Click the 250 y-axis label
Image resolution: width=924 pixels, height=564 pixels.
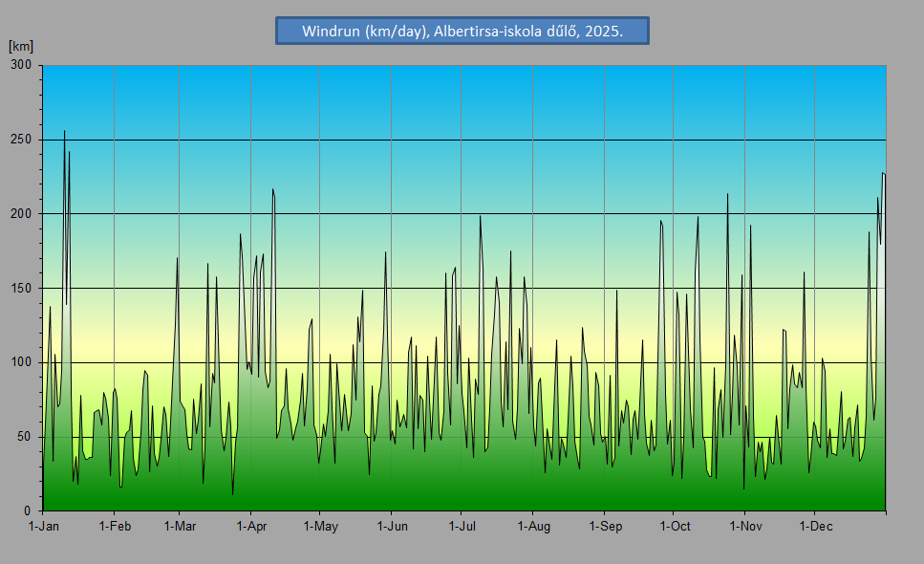(x=21, y=140)
